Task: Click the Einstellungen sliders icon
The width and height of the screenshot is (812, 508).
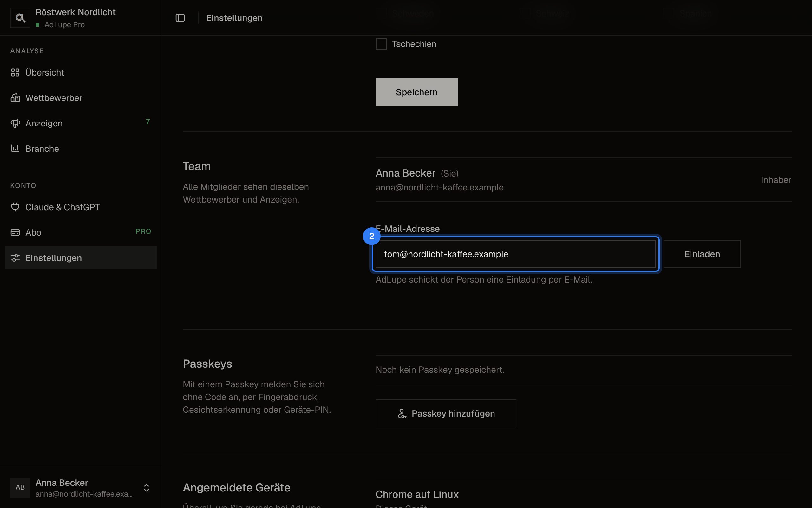Action: [15, 258]
